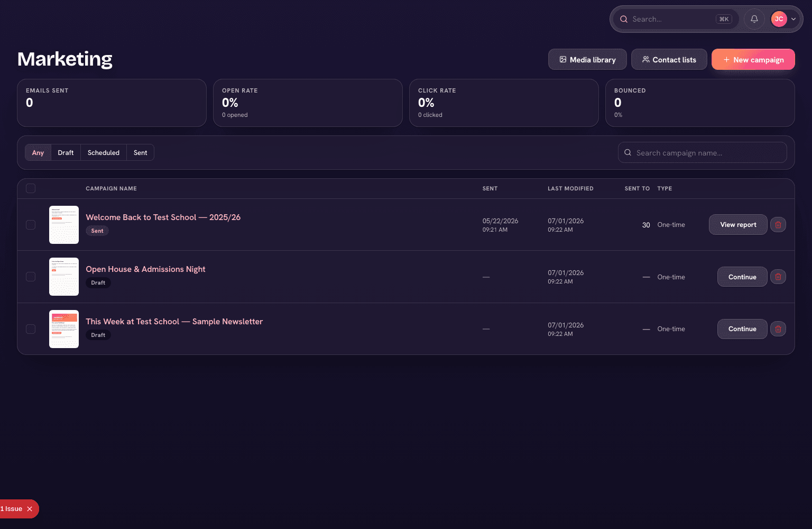View report for Welcome Back campaign
The height and width of the screenshot is (529, 812).
738,225
